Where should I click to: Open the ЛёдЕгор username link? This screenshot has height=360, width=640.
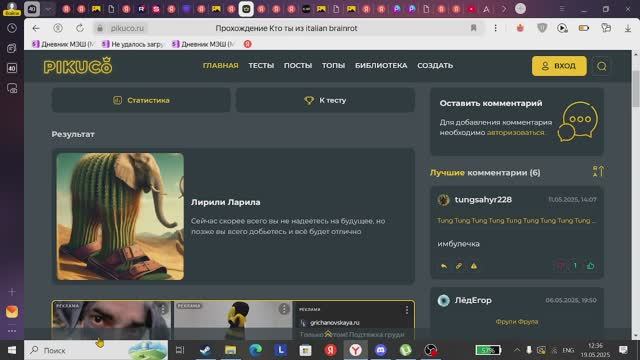473,300
